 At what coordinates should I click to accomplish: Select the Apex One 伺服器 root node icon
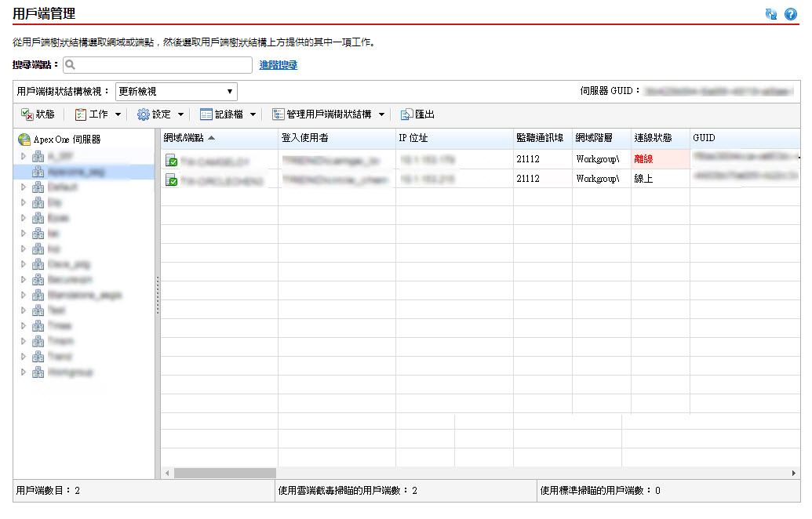(24, 140)
